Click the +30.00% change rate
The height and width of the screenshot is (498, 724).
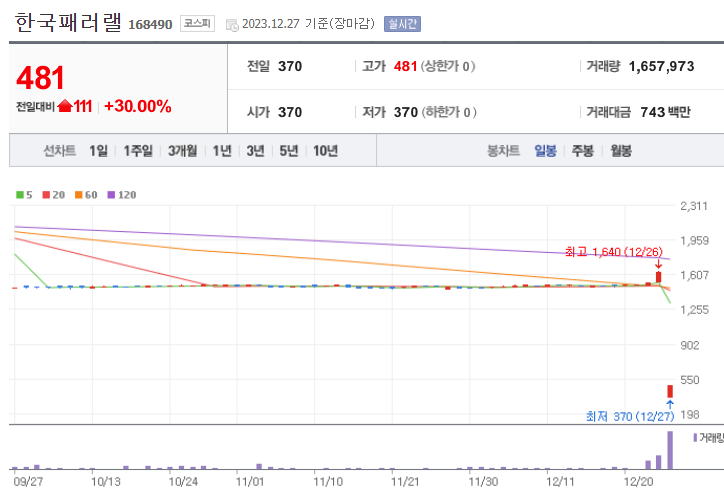click(x=138, y=106)
